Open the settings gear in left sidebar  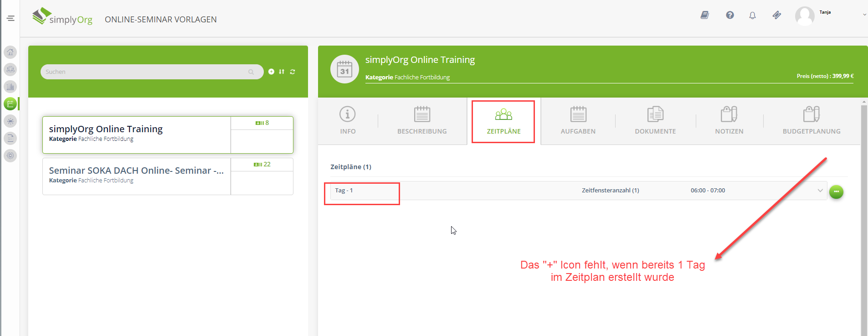click(10, 155)
